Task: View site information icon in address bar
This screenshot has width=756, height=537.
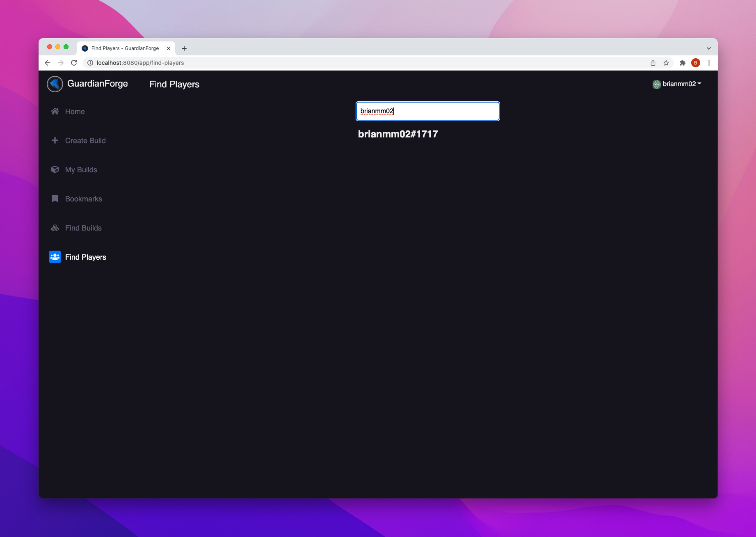Action: [x=90, y=63]
